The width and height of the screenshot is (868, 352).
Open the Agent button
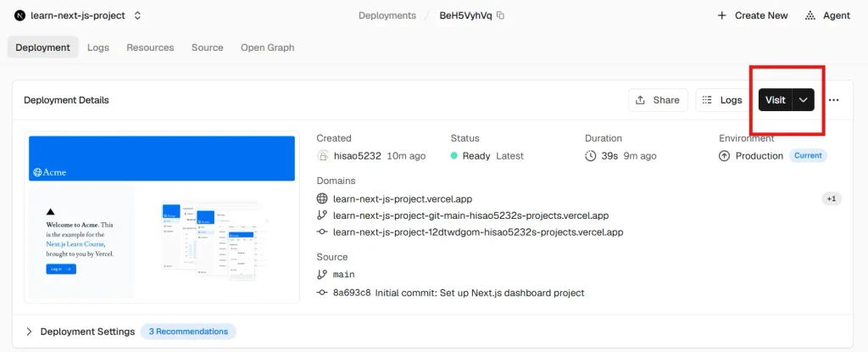[827, 15]
